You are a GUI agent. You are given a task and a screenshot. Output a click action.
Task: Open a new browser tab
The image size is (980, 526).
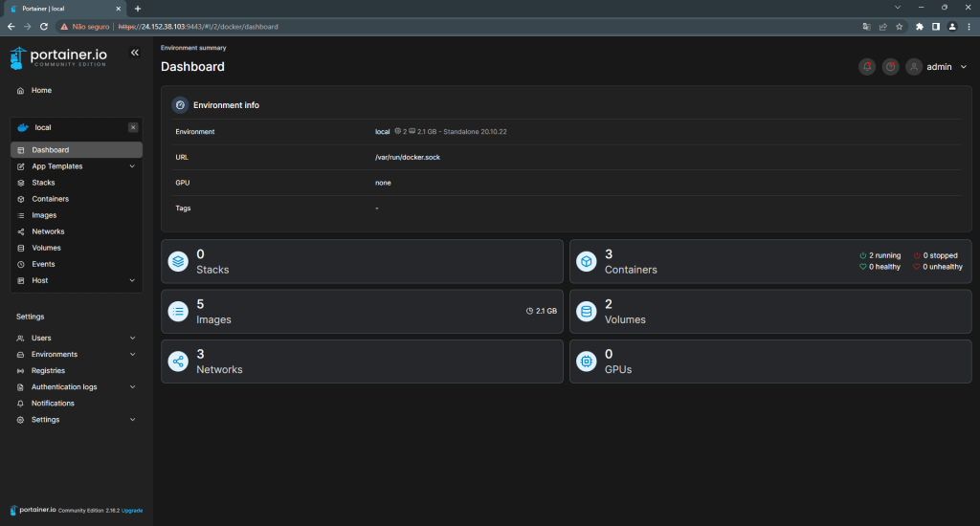[138, 9]
